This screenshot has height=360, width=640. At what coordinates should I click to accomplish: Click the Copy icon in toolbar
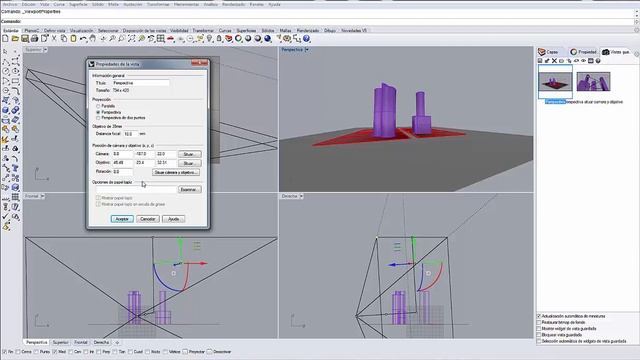(x=64, y=39)
